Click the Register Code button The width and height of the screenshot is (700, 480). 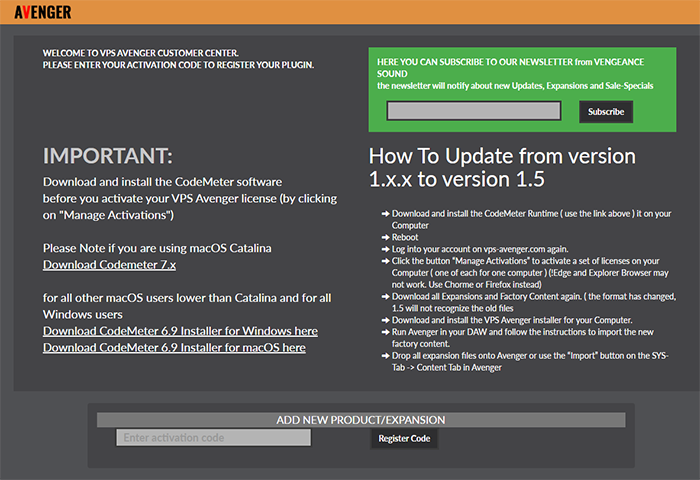click(404, 438)
